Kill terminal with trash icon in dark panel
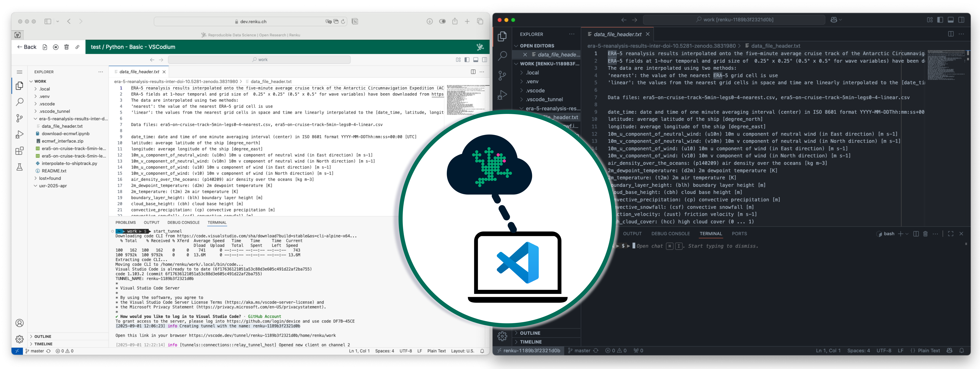The height and width of the screenshot is (369, 980). click(x=925, y=234)
